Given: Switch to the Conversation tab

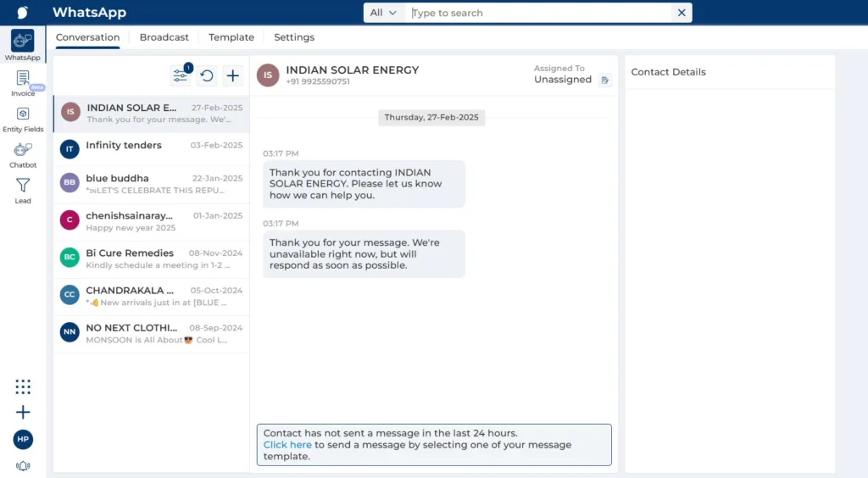Looking at the screenshot, I should coord(87,37).
